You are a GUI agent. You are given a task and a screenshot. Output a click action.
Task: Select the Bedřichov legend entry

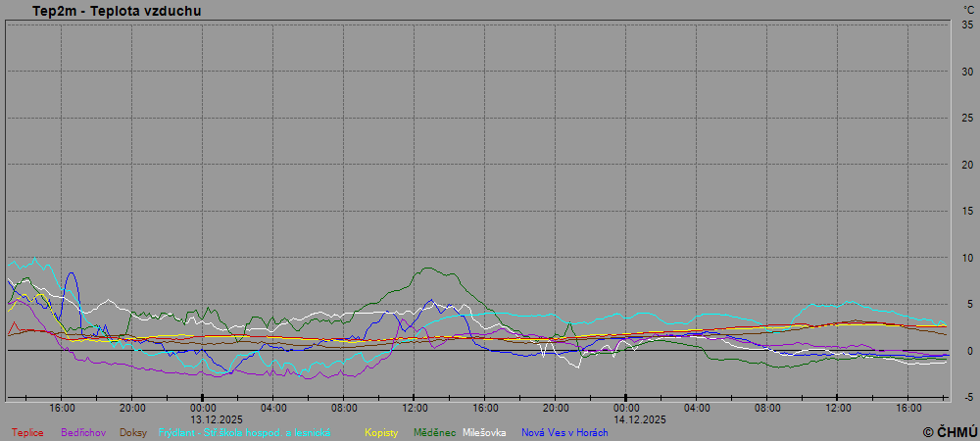tap(84, 432)
